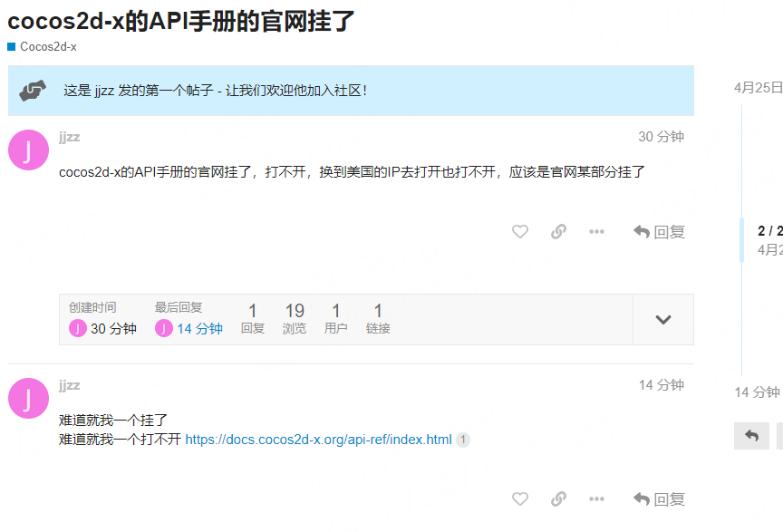The image size is (783, 532).
Task: Like the first post by jjzz
Action: point(520,232)
